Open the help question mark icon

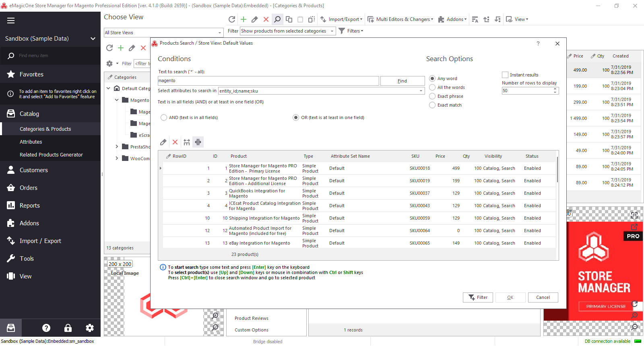(46, 328)
